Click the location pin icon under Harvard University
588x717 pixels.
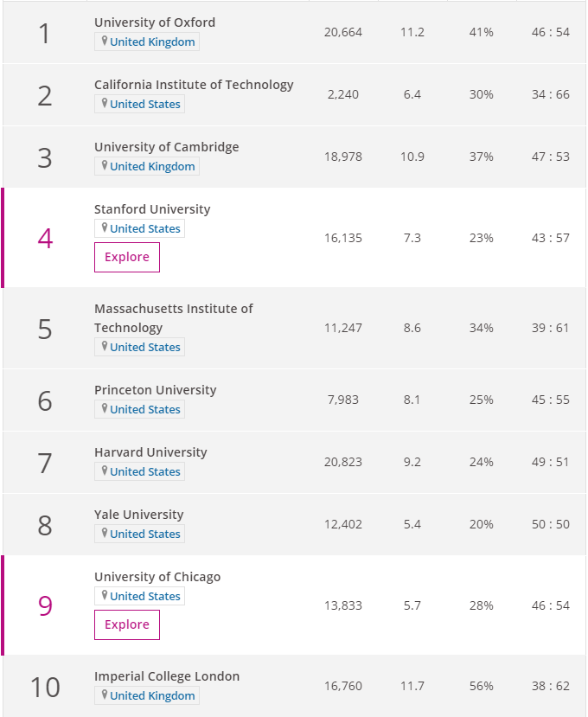[x=105, y=471]
